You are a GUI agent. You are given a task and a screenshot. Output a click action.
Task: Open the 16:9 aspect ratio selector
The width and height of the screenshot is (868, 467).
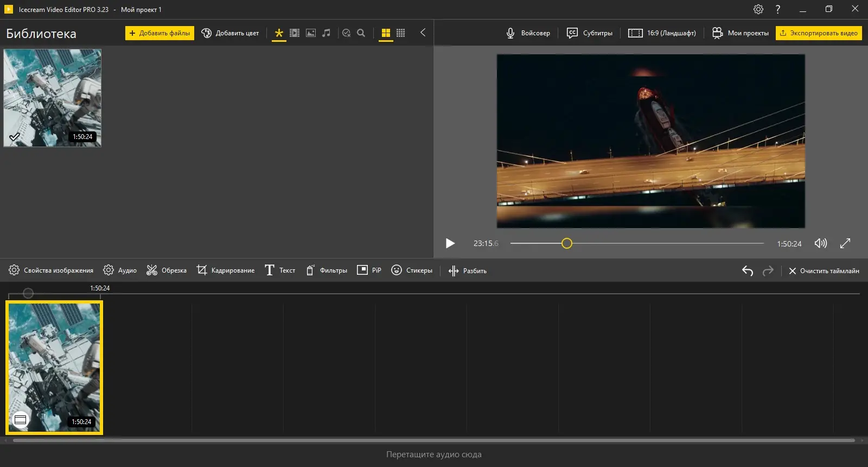(662, 33)
